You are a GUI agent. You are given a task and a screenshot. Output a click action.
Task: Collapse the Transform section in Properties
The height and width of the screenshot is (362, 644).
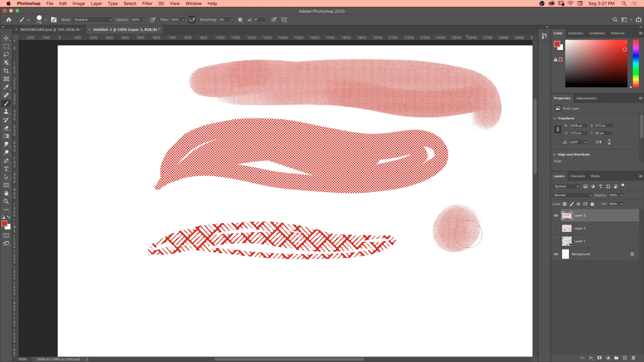point(554,118)
